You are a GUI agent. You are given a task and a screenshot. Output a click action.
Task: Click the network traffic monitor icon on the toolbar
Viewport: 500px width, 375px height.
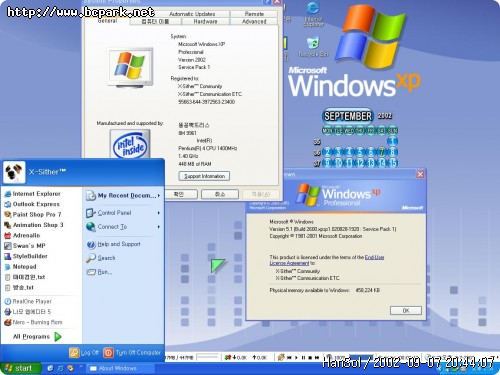(x=228, y=358)
